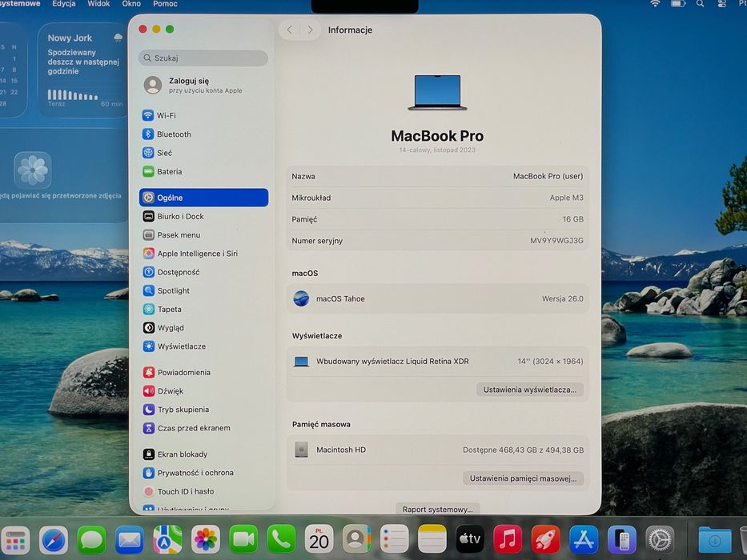Open Apple Intelligence i Siri settings
747x560 pixels.
tap(203, 254)
